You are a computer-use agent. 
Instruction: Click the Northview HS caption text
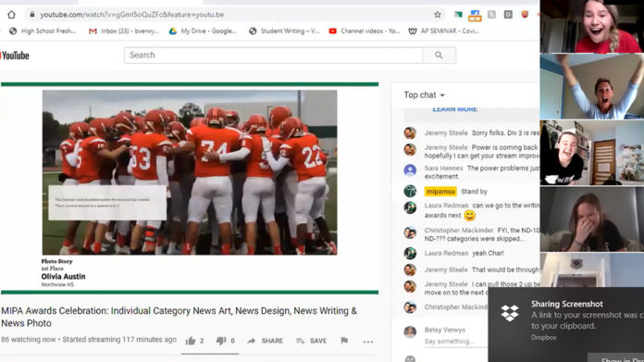[57, 284]
